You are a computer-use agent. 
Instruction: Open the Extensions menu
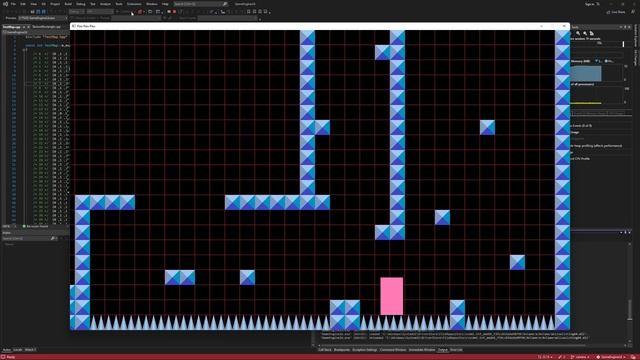(134, 4)
